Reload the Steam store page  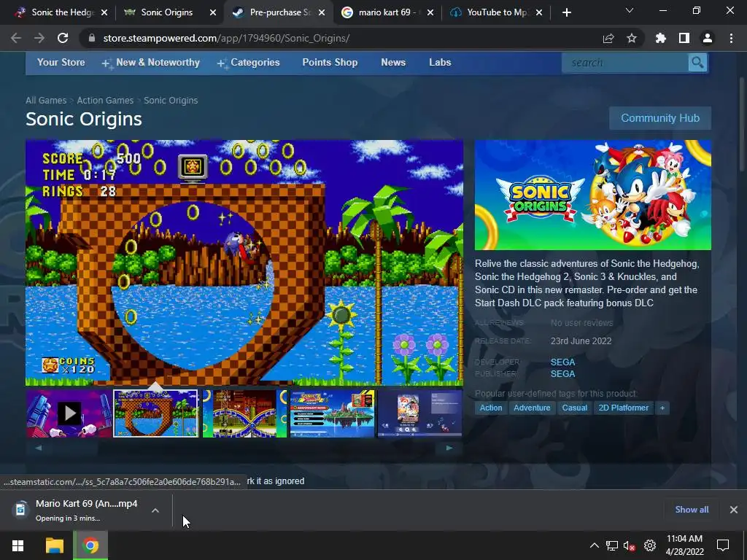click(x=63, y=38)
